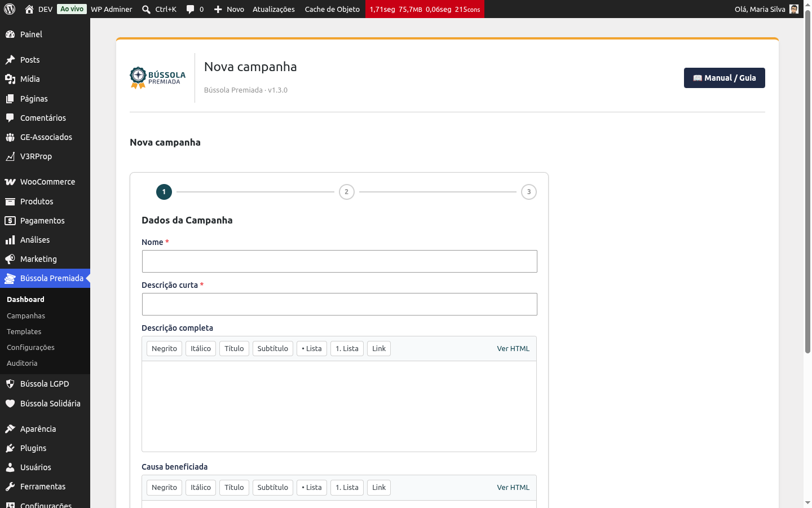This screenshot has width=812, height=508.
Task: Click the Ferramentas wrench icon
Action: point(10,487)
